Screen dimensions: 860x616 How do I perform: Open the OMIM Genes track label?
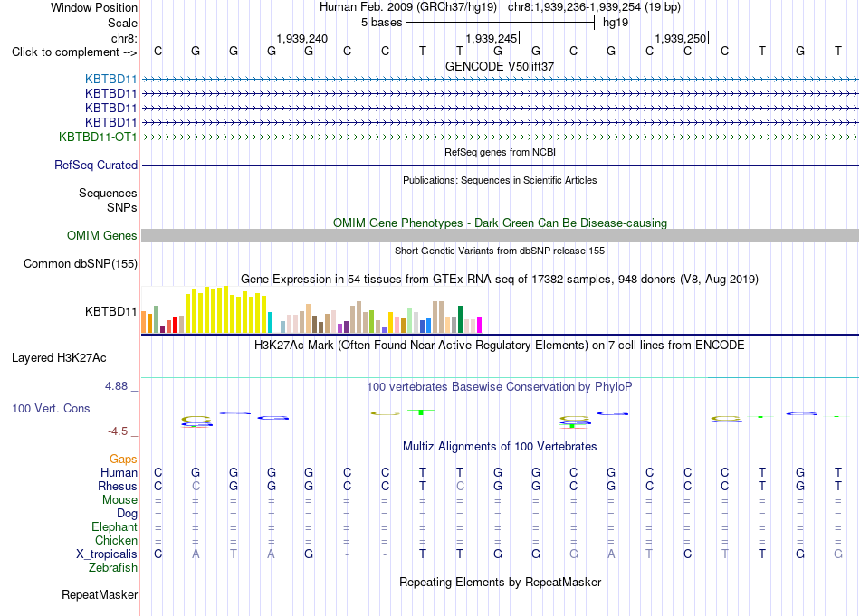(101, 236)
